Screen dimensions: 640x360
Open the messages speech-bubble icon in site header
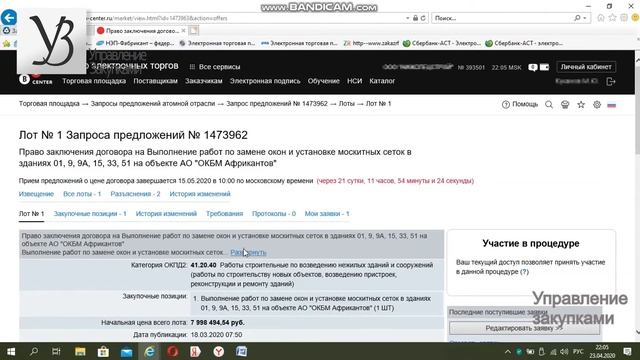pos(533,67)
